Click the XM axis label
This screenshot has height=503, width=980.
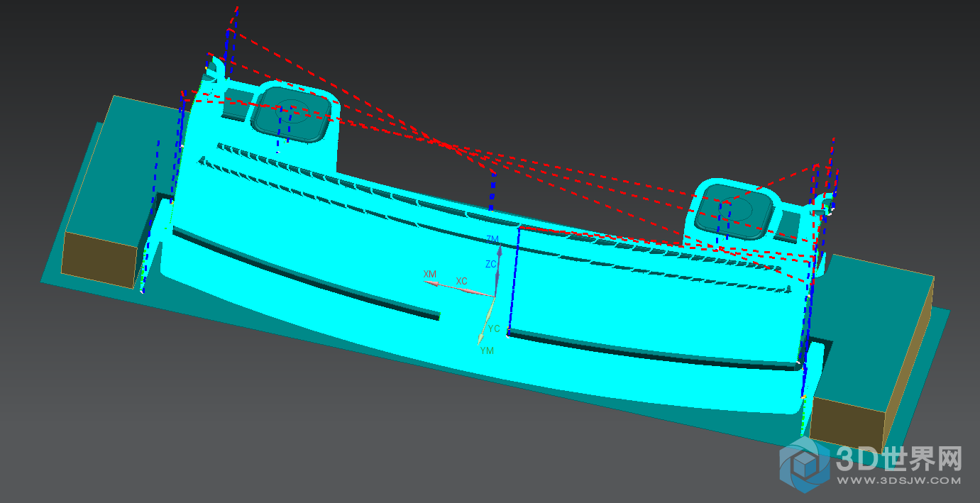tap(429, 274)
